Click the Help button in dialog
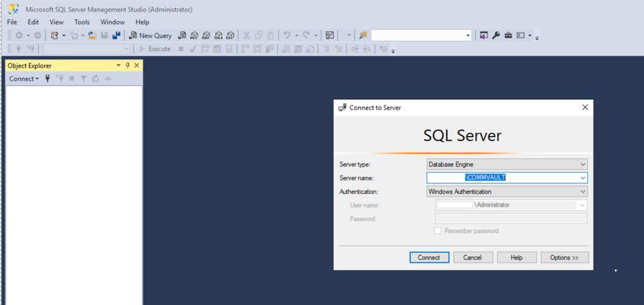The height and width of the screenshot is (305, 644). click(x=517, y=257)
